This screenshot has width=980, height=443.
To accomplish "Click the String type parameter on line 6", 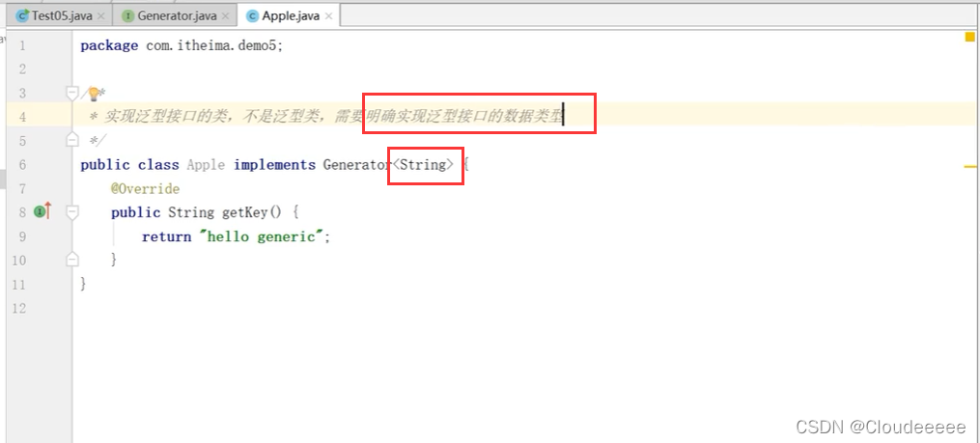I will [424, 165].
